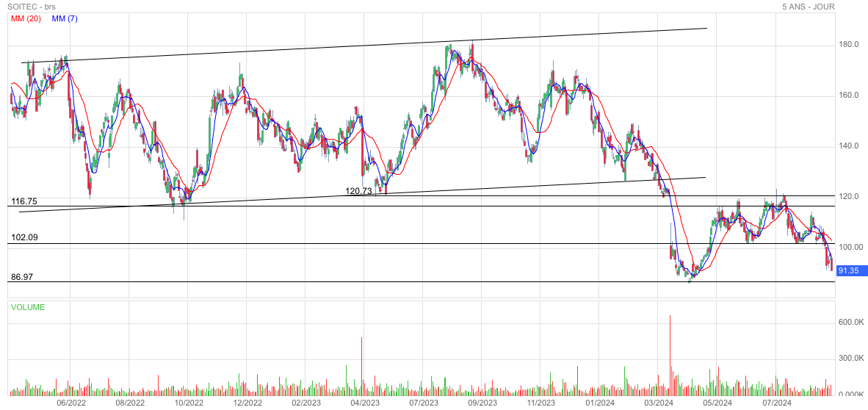
Task: Click the 180.0 price axis label
Action: pyautogui.click(x=848, y=45)
